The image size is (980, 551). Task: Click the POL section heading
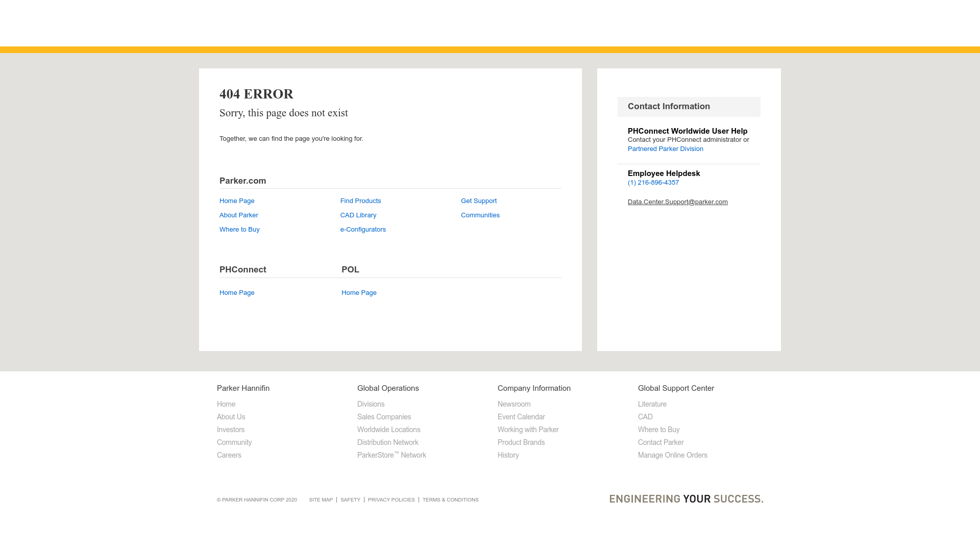(351, 270)
